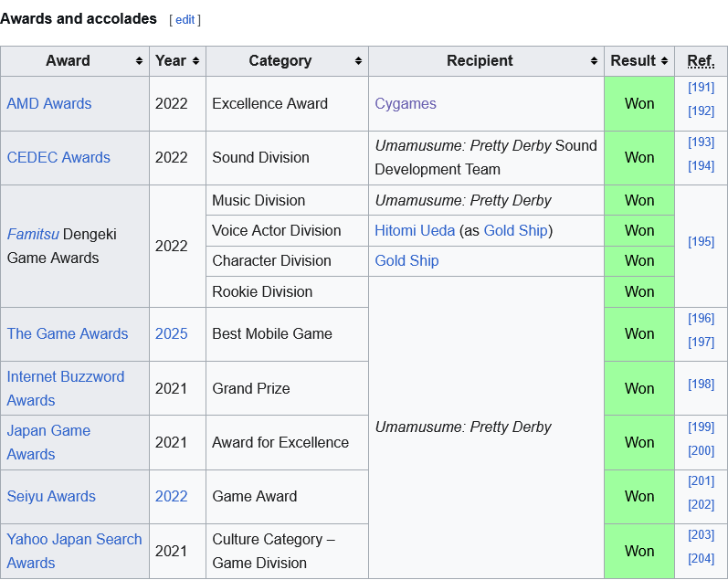Click the Awards and accolades heading

click(x=79, y=18)
